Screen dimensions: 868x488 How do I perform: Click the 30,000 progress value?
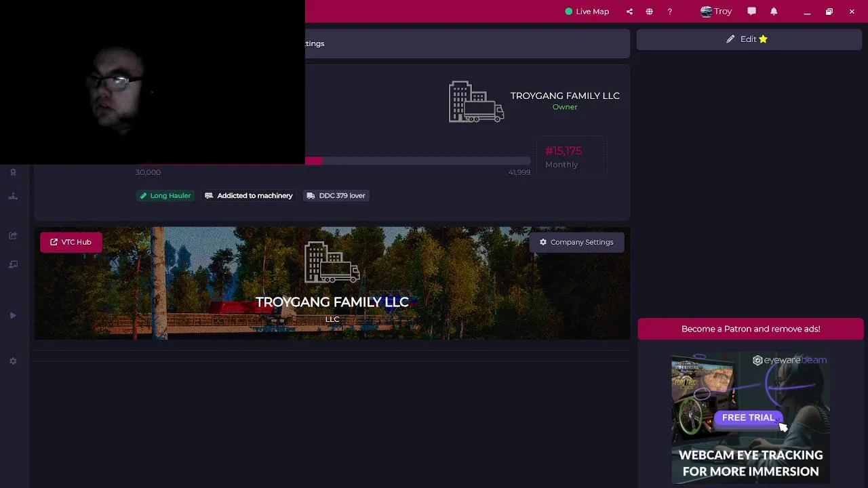coord(148,173)
